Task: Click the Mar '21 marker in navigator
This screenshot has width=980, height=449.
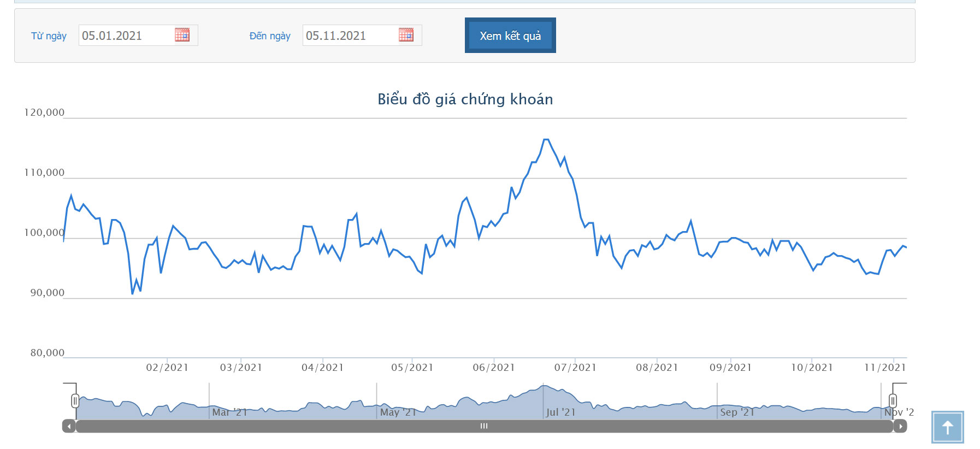Action: tap(229, 412)
